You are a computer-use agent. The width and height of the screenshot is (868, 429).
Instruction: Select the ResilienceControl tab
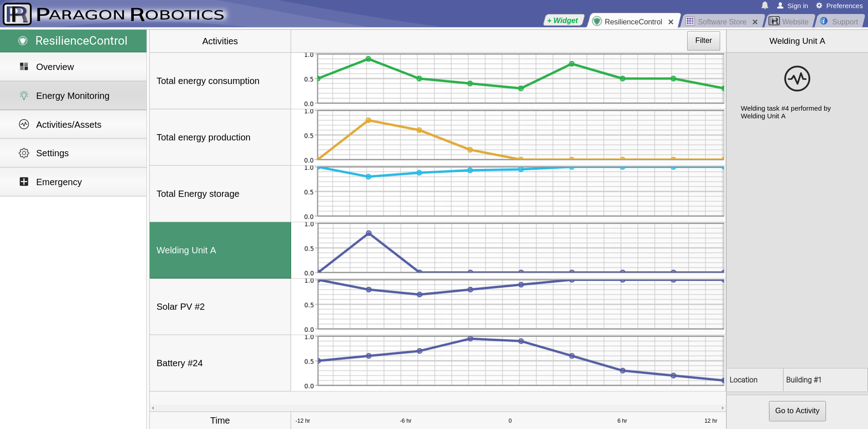point(633,22)
